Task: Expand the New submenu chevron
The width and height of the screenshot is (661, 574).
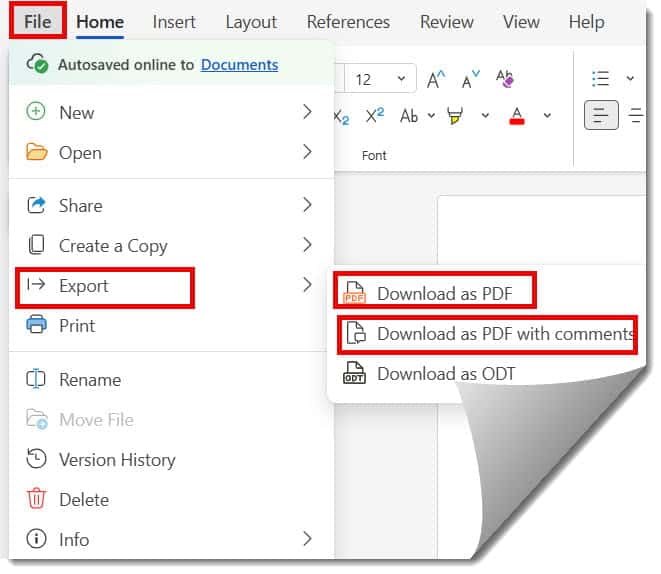Action: 307,112
